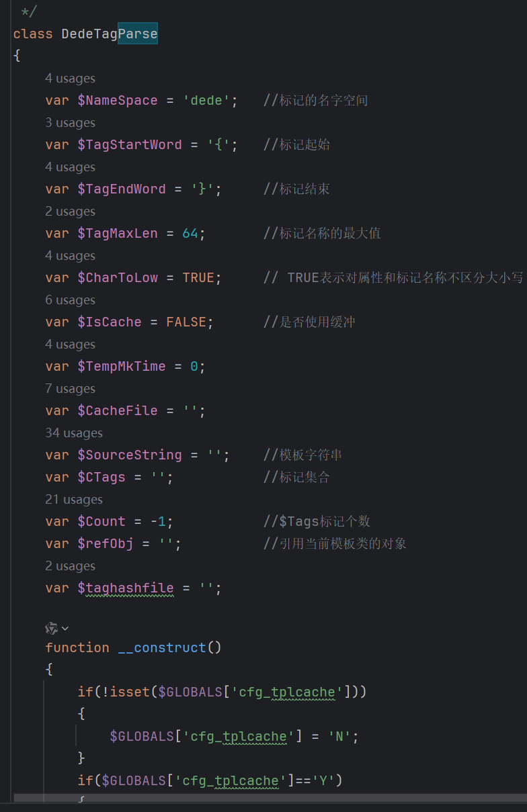This screenshot has width=527, height=812.
Task: Show the 7 usages of $CacheFile
Action: point(70,389)
